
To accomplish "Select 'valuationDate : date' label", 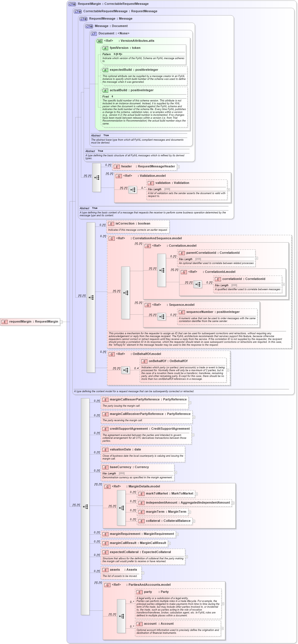I will click(x=125, y=449).
